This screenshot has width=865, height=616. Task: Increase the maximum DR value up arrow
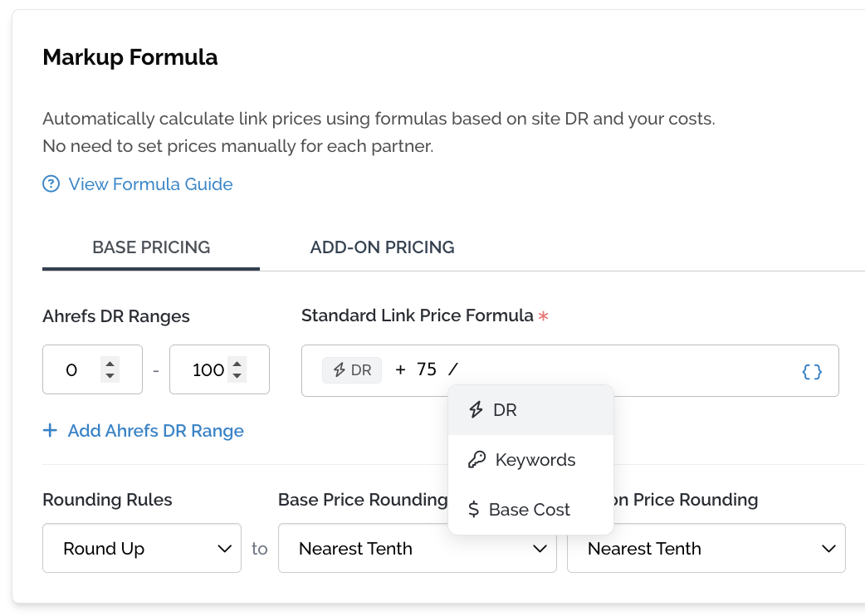coord(237,364)
